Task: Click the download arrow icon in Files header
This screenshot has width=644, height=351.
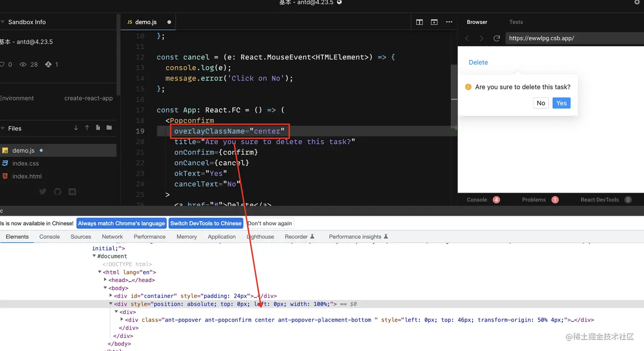Action: [76, 128]
